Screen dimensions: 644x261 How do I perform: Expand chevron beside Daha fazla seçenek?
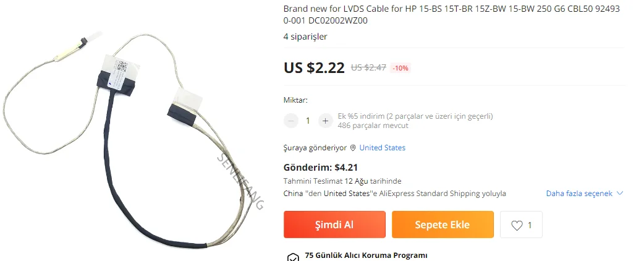point(620,193)
